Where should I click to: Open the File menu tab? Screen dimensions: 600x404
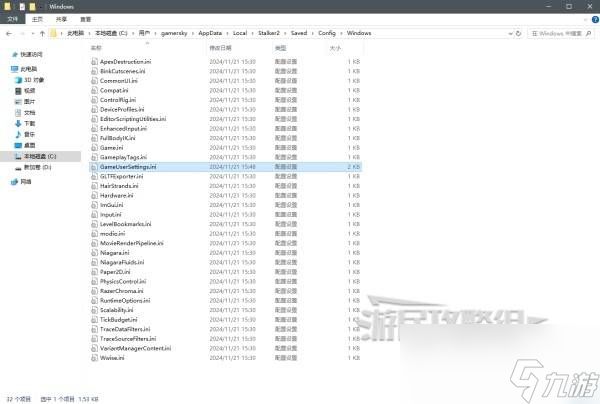click(11, 18)
